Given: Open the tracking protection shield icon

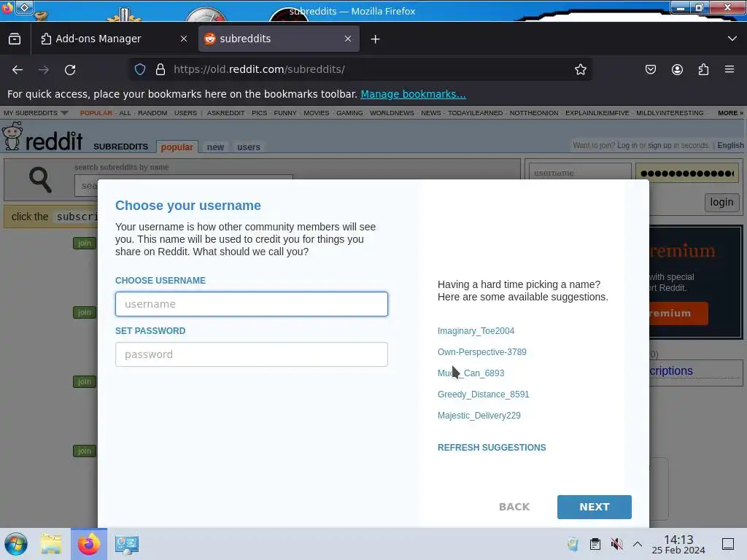Looking at the screenshot, I should [x=140, y=69].
